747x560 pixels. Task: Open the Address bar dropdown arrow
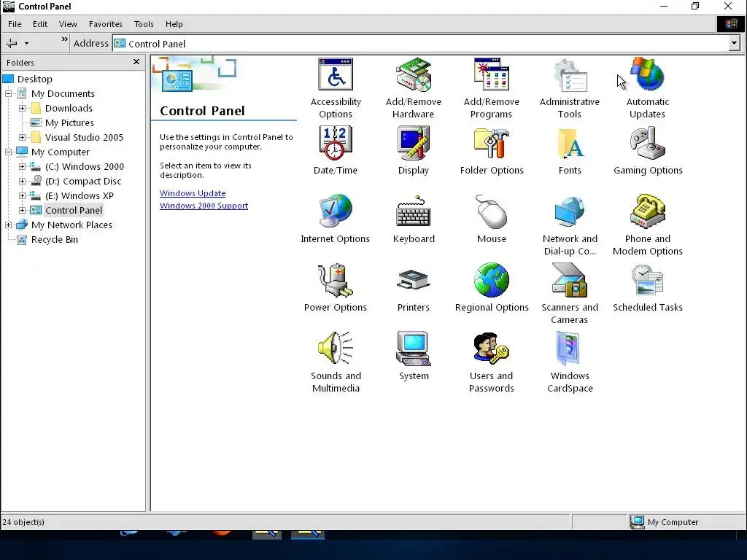[734, 44]
